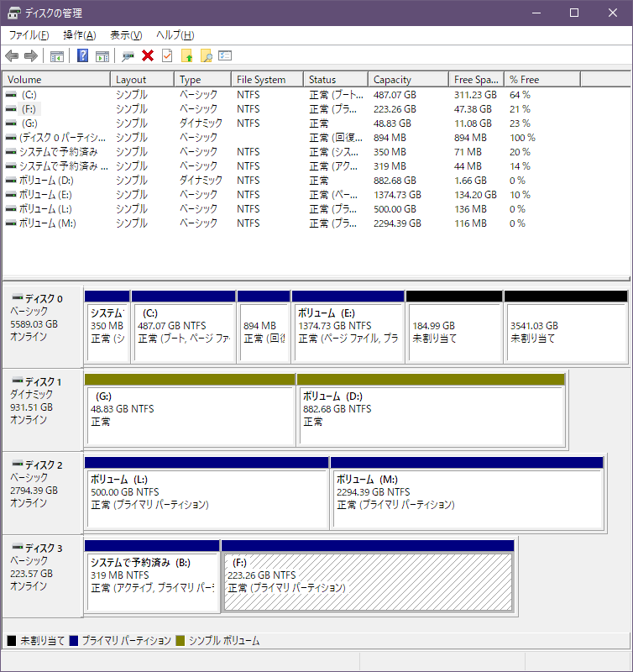Click the checkmark properties page icon

pos(167,55)
